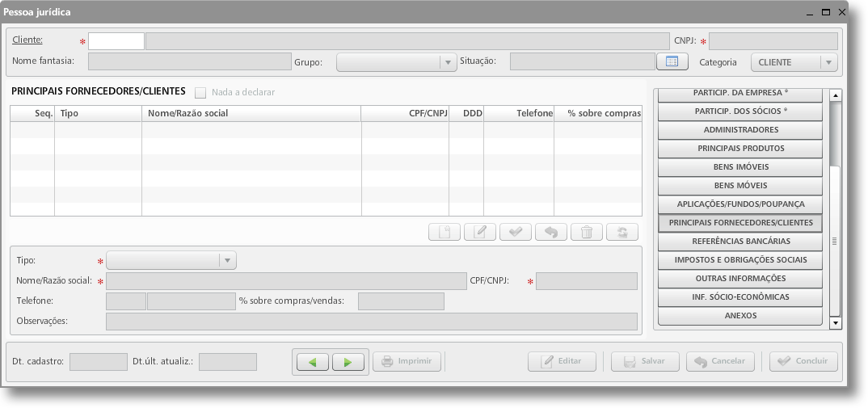Click the % sobre compras column header

tap(598, 113)
